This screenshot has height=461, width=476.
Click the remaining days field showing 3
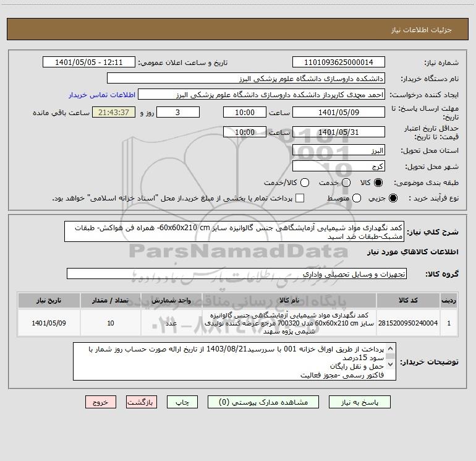coord(178,112)
